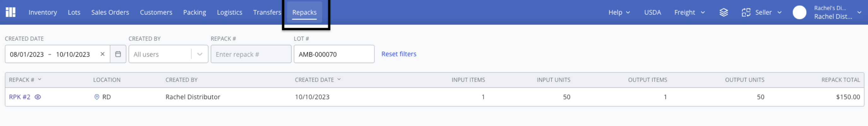868x126 pixels.
Task: Clear the created date range
Action: click(x=103, y=54)
